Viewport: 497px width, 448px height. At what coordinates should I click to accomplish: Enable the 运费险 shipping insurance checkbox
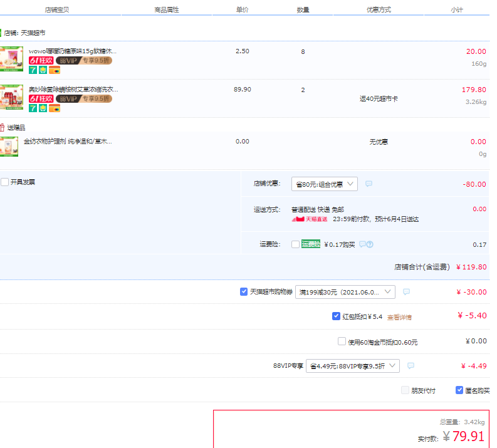point(295,244)
